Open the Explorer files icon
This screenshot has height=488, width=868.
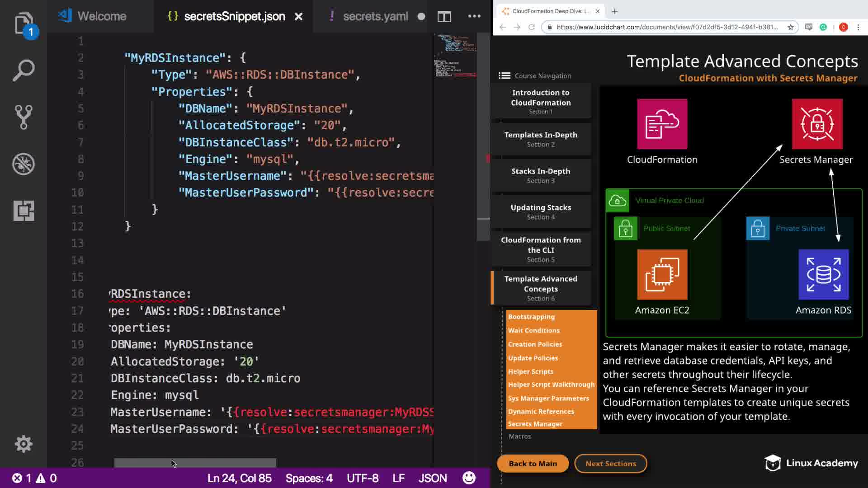[24, 23]
